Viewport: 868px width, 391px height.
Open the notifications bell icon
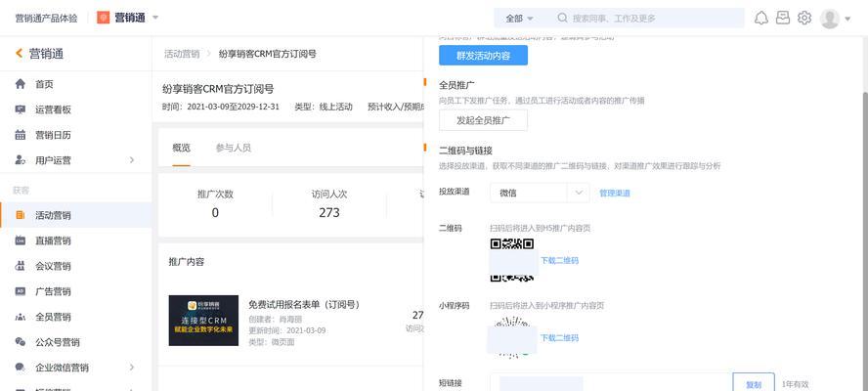[761, 19]
